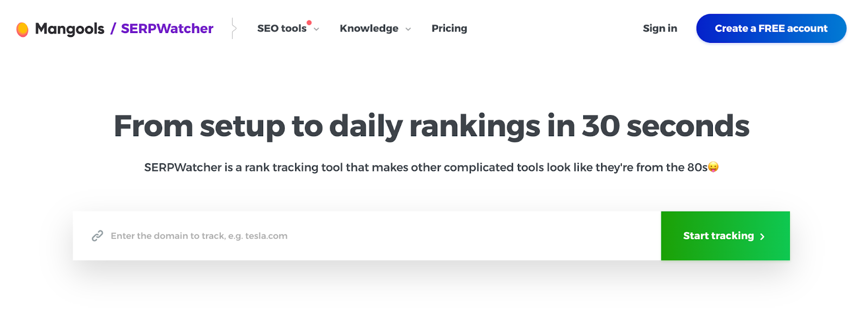Go to the Pricing page

coord(449,29)
